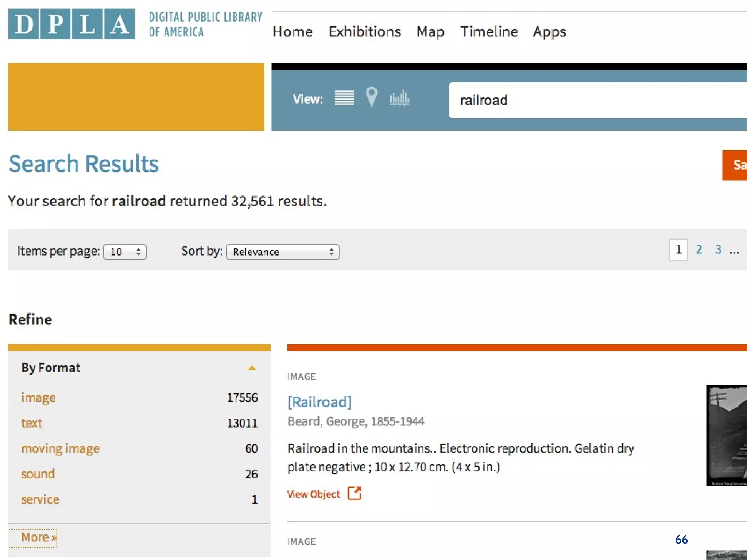Click the DPLA logo
Screen dimensions: 747x560
pos(71,24)
